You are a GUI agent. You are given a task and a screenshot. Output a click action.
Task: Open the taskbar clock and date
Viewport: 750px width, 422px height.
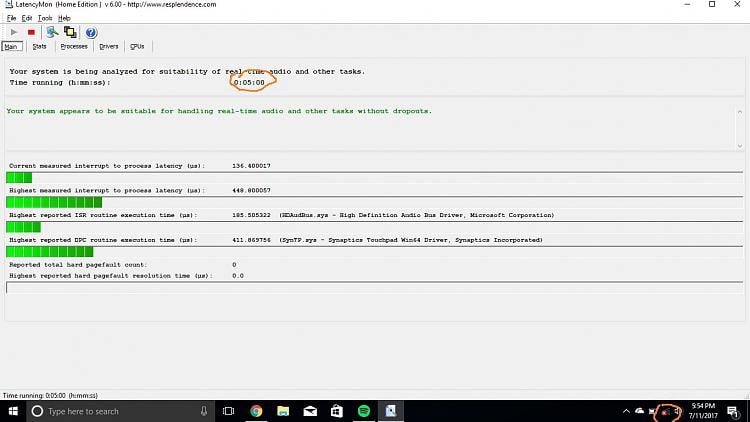[703, 411]
